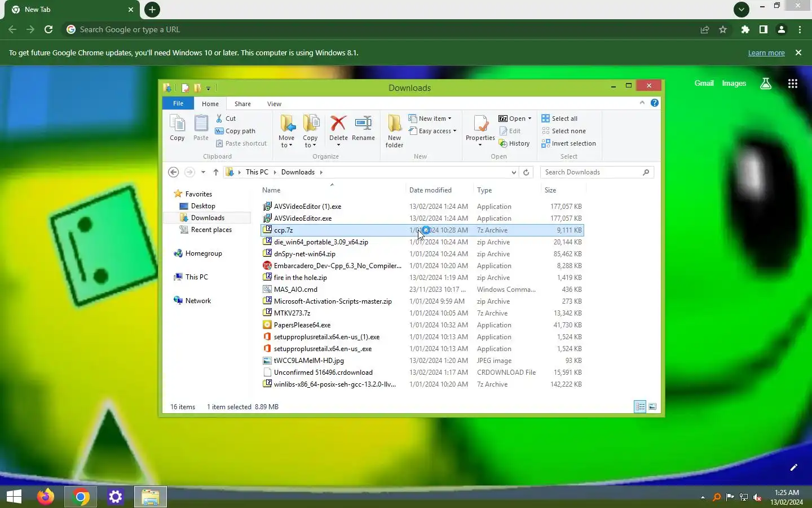Select the MAS_AIO.cmd file

tap(422, 290)
